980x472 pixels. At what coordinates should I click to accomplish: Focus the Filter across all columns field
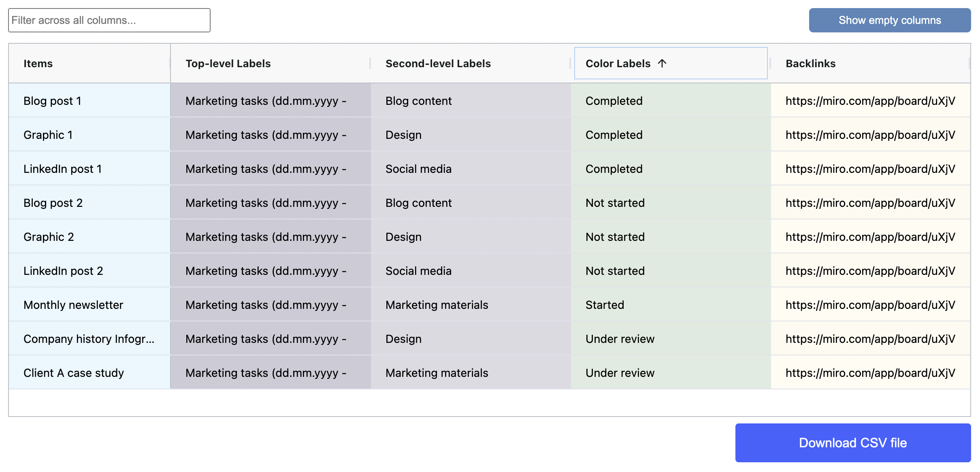coord(109,20)
